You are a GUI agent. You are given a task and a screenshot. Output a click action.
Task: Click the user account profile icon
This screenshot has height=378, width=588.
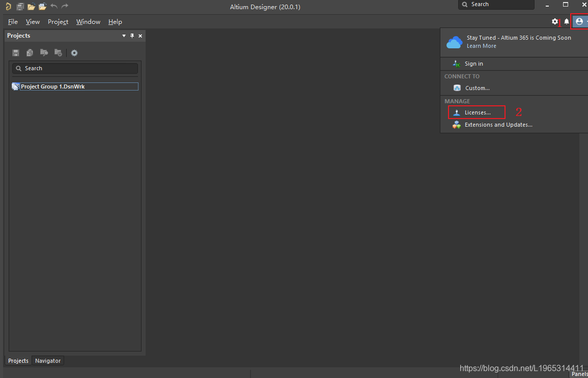579,22
